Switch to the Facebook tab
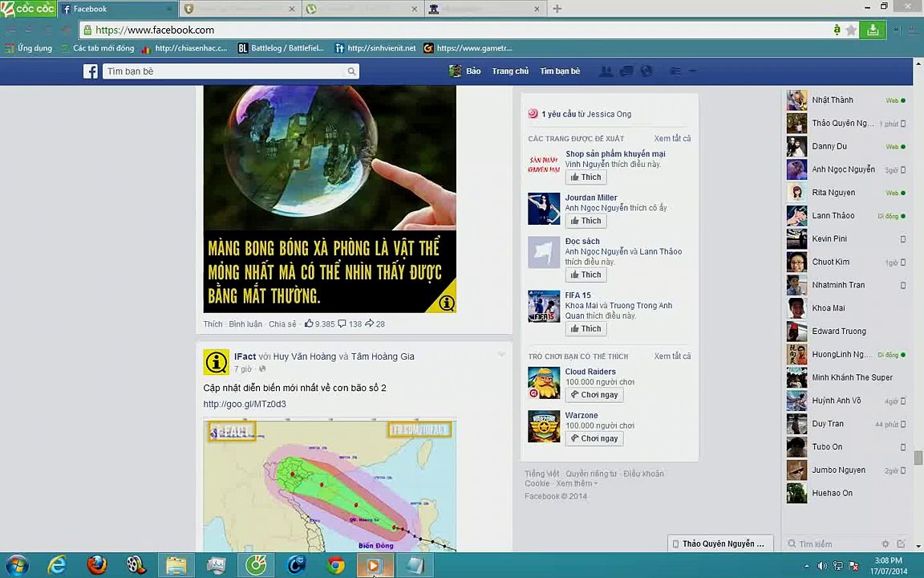 pos(118,9)
